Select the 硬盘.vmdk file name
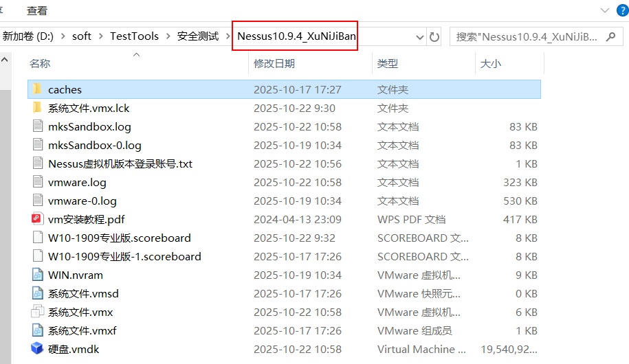This screenshot has height=364, width=629. point(74,349)
